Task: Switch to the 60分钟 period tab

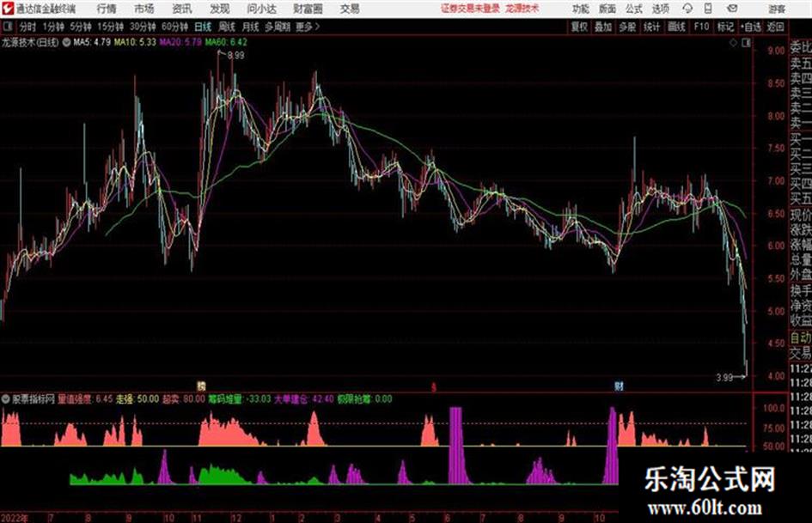Action: pos(174,27)
